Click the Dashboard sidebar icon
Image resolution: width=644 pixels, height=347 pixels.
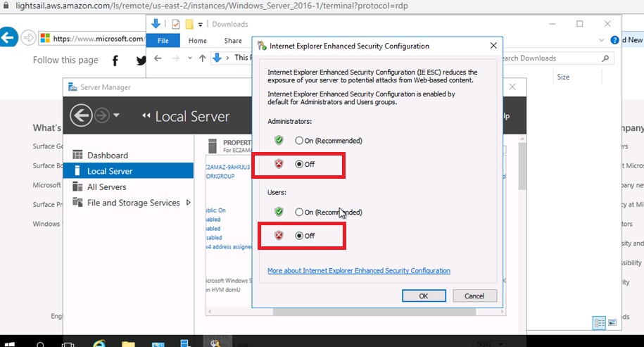(77, 155)
